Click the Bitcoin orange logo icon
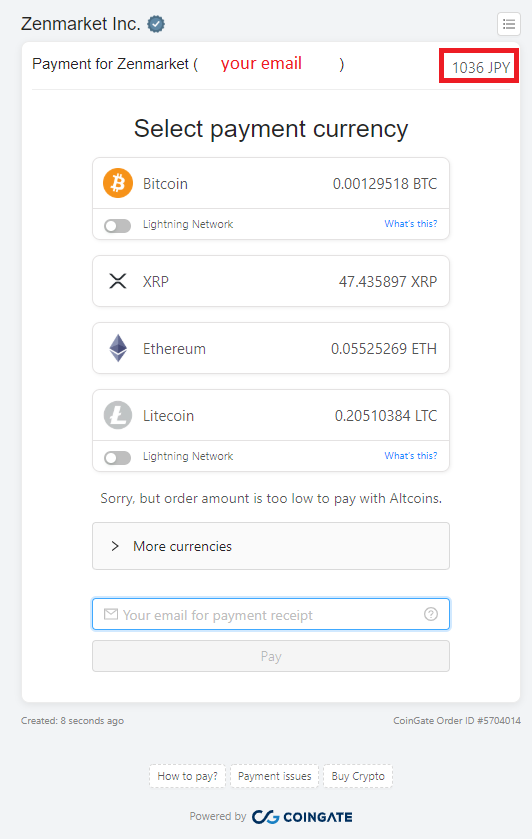The height and width of the screenshot is (839, 532). (118, 183)
